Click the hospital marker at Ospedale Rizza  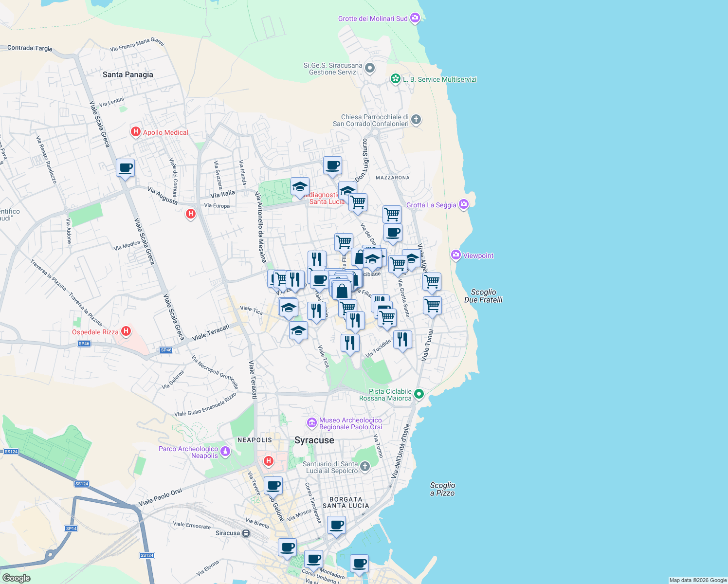click(x=126, y=331)
